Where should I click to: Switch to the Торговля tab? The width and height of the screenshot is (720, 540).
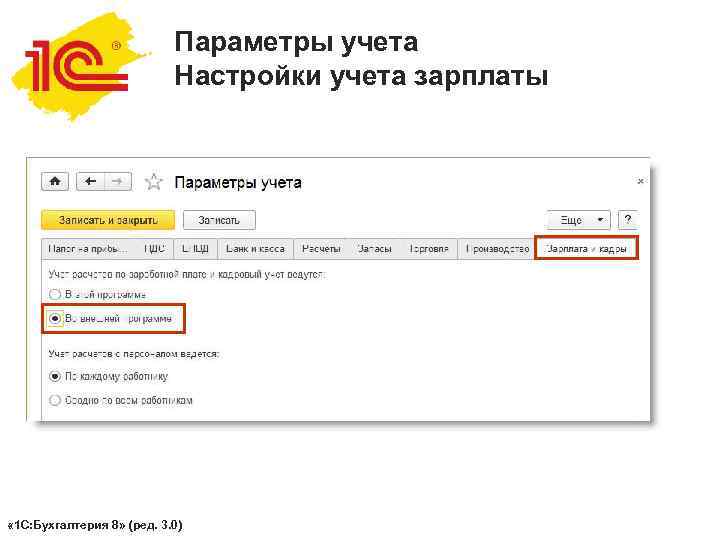[x=429, y=249]
